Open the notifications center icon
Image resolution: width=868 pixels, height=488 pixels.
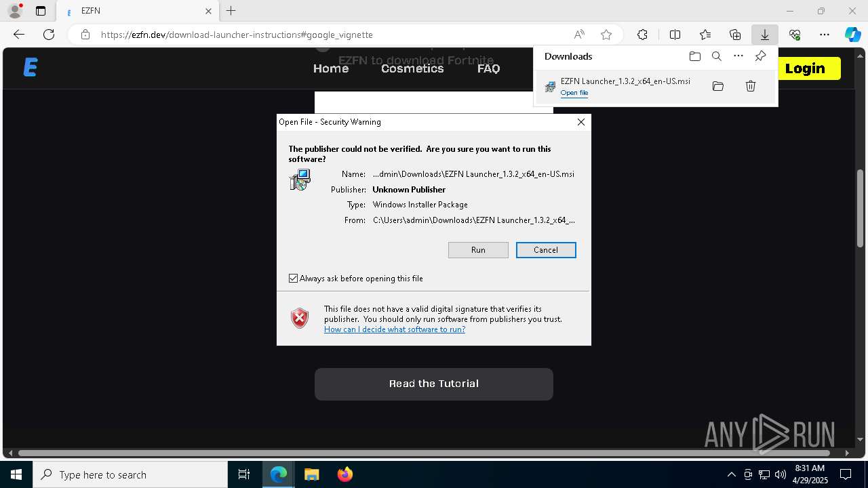pos(846,474)
